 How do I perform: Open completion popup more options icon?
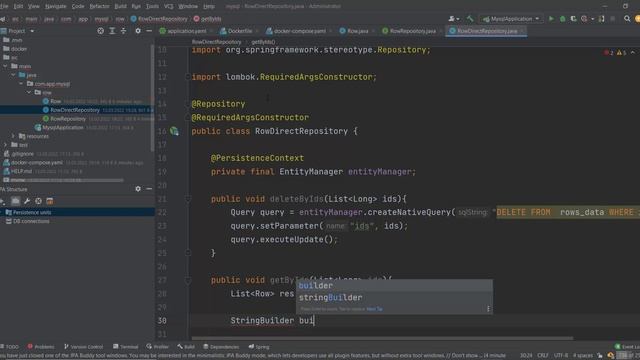click(x=488, y=309)
